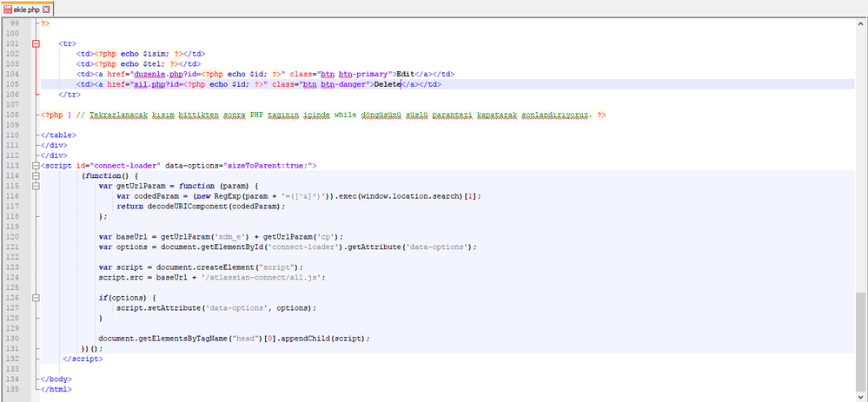This screenshot has height=402, width=868.
Task: Click 'connect-loader' id text on line 113
Action: pyautogui.click(x=126, y=165)
